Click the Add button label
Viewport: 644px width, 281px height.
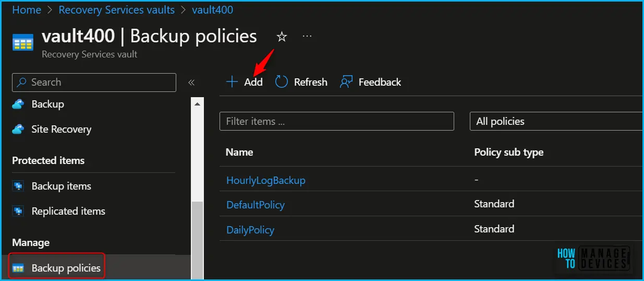click(x=253, y=82)
